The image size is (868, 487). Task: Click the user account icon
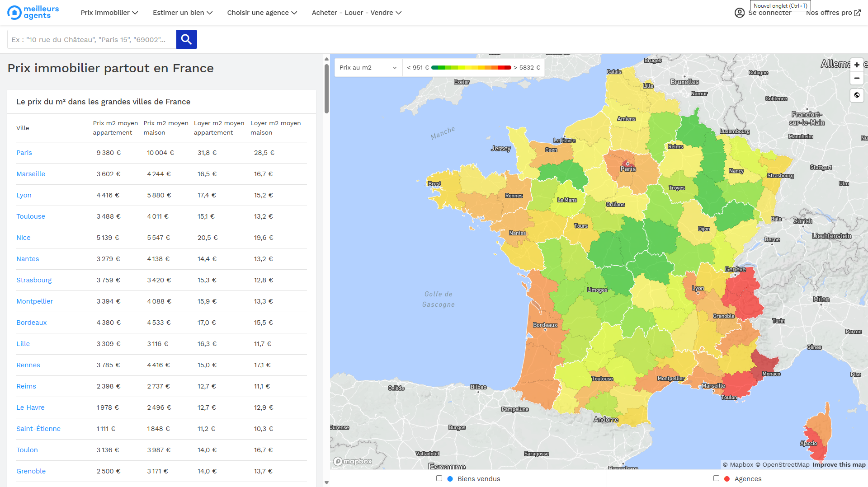coord(739,13)
